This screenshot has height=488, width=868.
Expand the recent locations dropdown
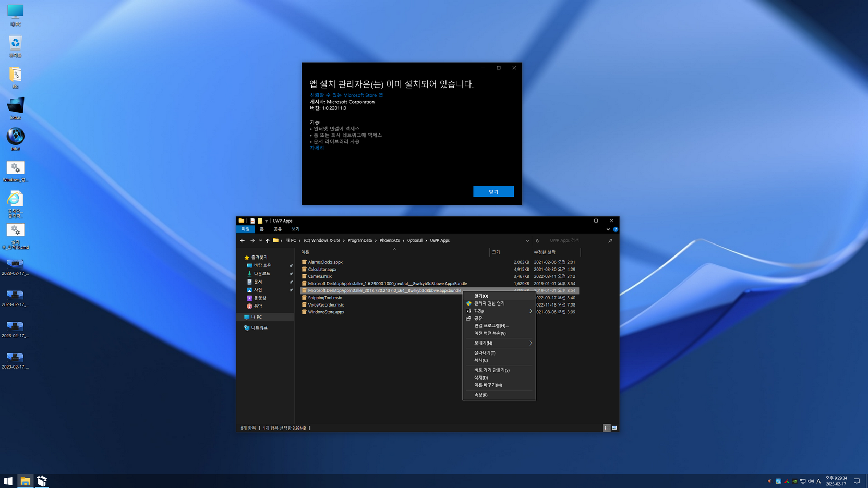[260, 240]
